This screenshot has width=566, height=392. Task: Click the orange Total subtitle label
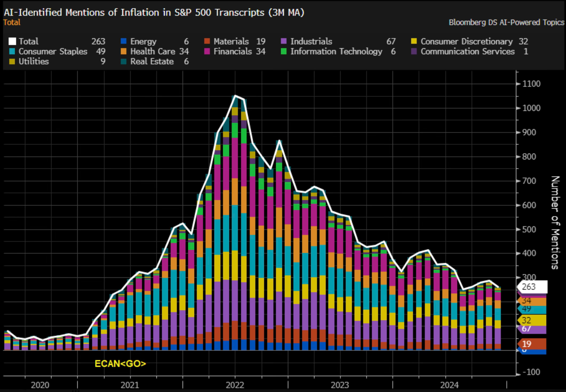(12, 22)
